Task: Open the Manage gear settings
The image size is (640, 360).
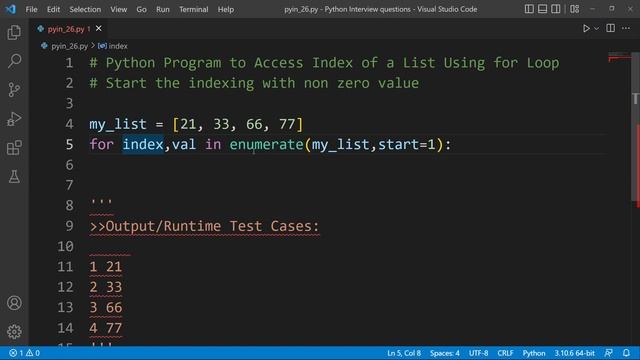Action: [14, 331]
